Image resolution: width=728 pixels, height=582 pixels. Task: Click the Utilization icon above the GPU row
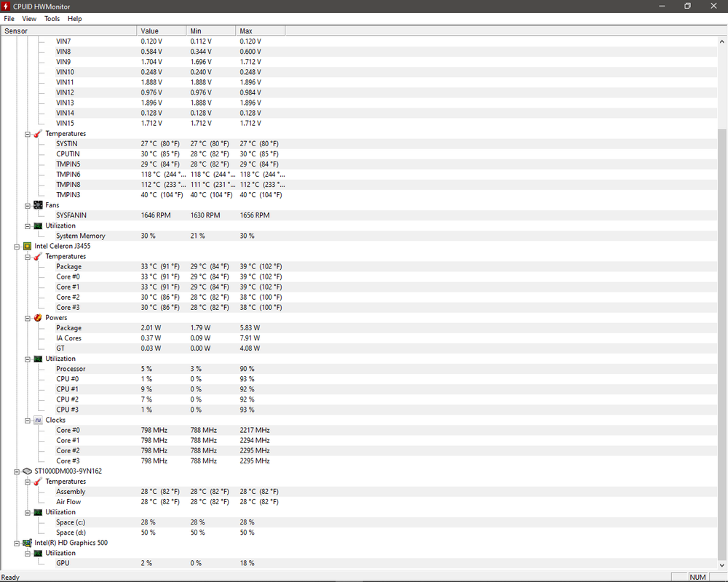[x=38, y=553]
